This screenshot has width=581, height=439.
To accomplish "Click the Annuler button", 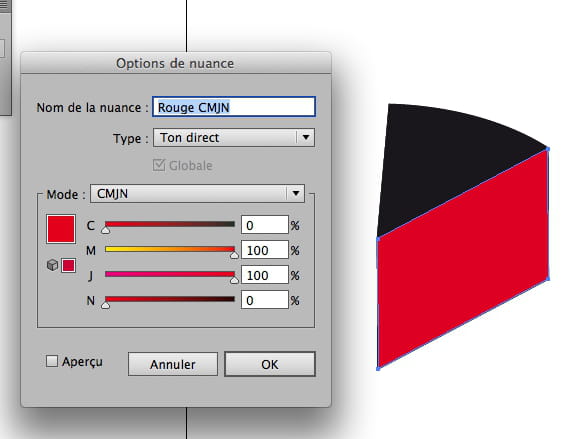I will pos(173,364).
